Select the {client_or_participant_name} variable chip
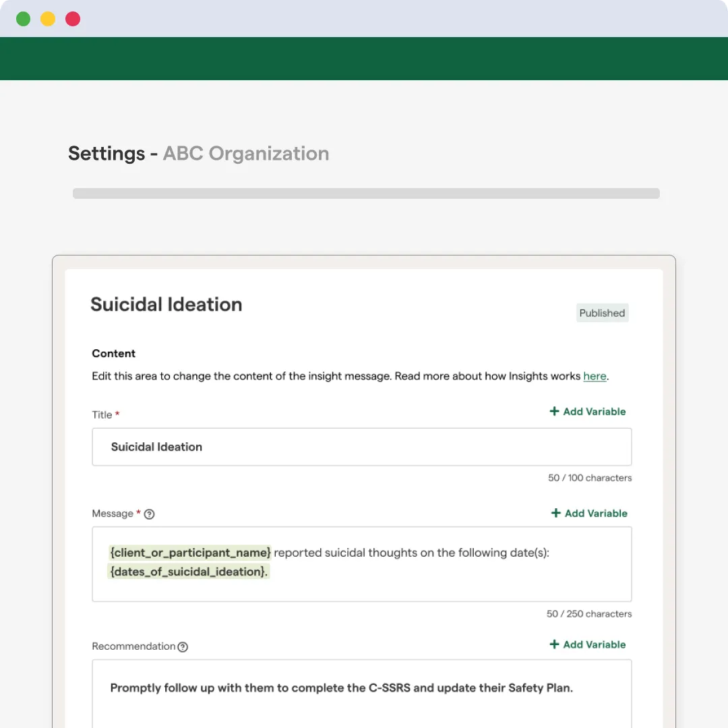 (x=190, y=553)
